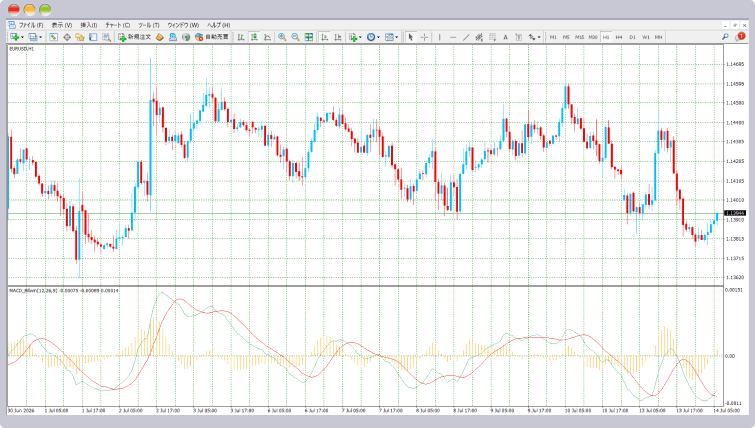Click the EURUSD,H1 chart title label
755x428 pixels.
22,49
